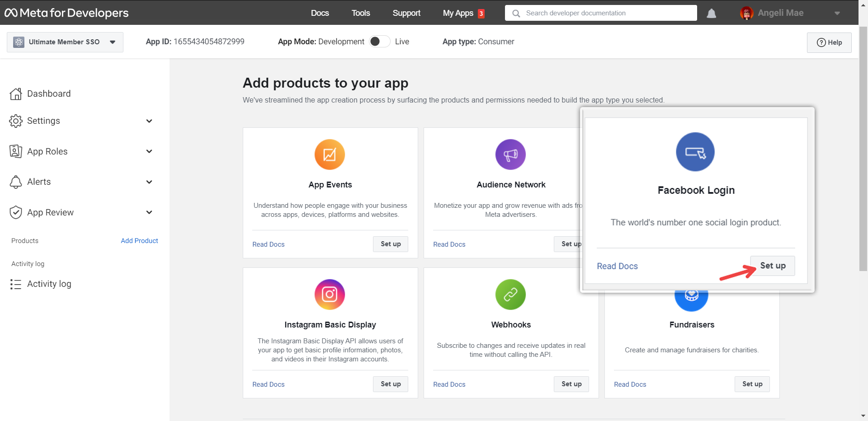Open Read Docs for Fundraisers
868x421 pixels.
tap(629, 384)
